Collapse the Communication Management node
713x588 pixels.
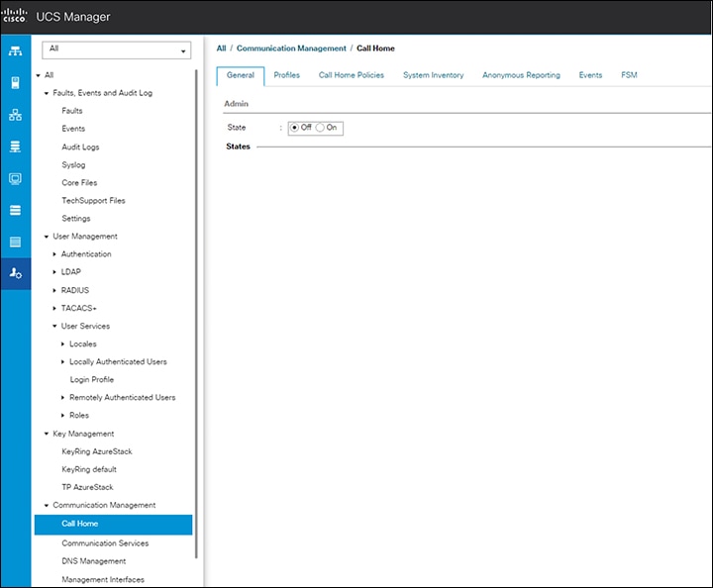47,505
